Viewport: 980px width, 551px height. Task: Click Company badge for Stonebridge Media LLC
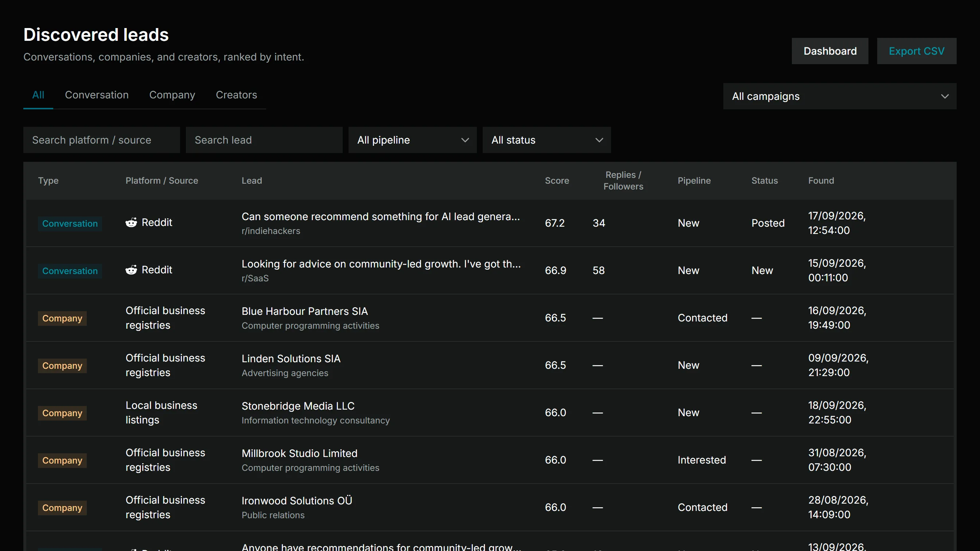coord(62,413)
